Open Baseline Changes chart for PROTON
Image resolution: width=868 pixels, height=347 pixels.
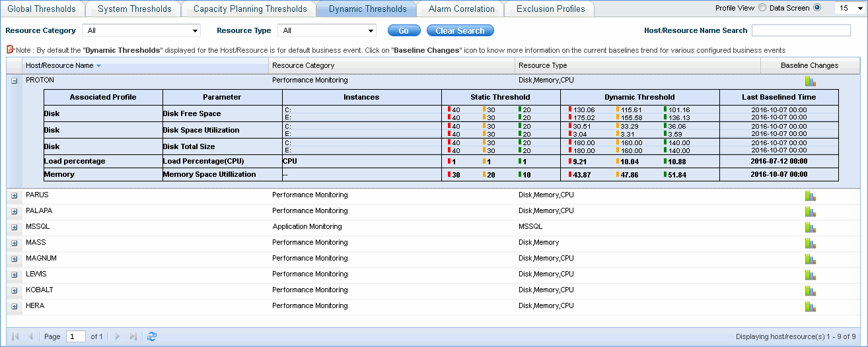810,81
